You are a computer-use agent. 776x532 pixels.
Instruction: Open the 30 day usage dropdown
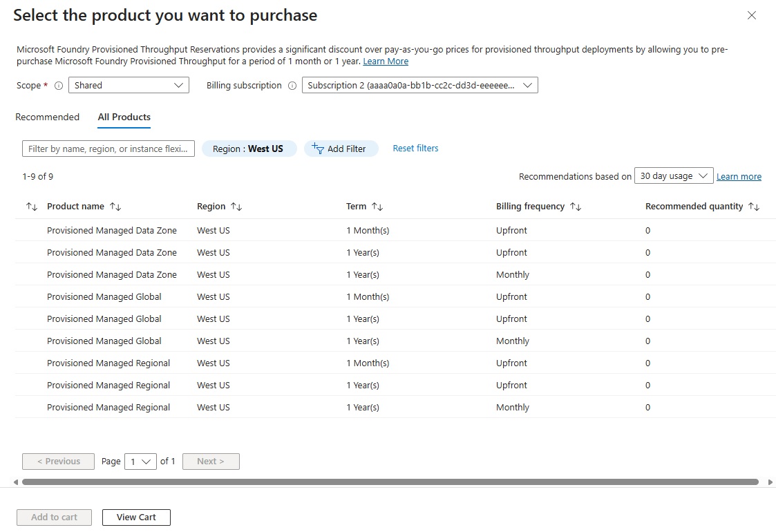674,175
